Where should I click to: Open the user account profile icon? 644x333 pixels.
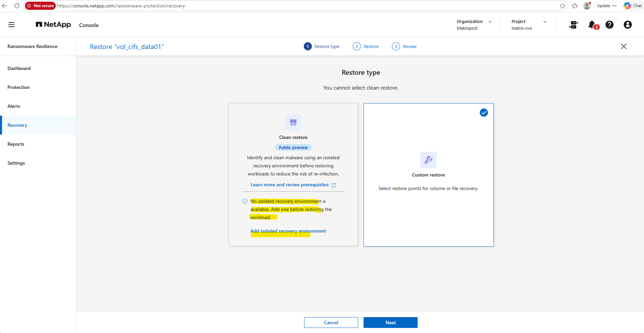628,25
